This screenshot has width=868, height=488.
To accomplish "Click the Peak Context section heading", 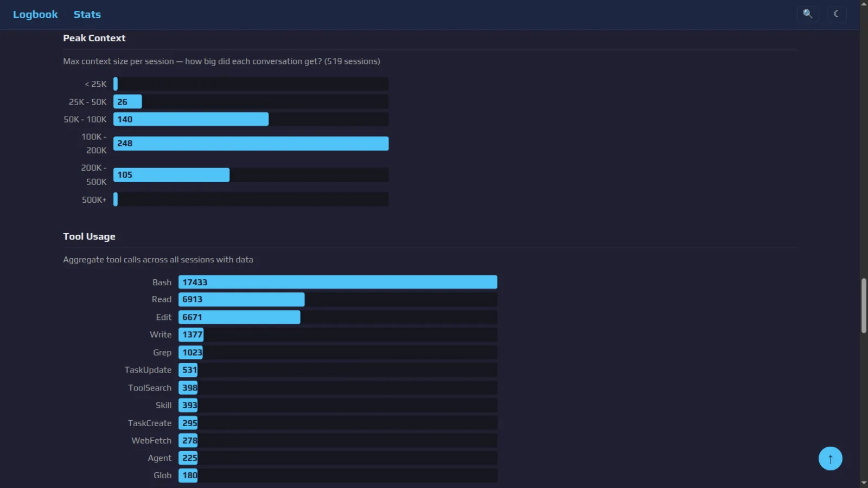I will coord(94,38).
